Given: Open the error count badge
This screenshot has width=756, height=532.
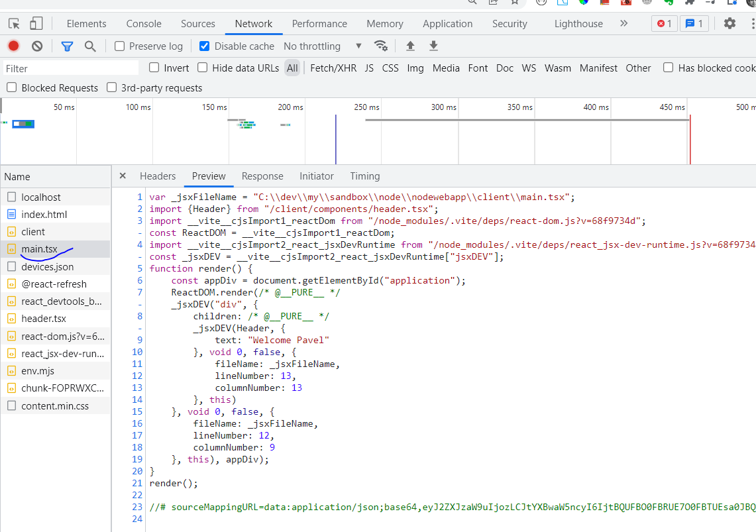Looking at the screenshot, I should tap(665, 24).
